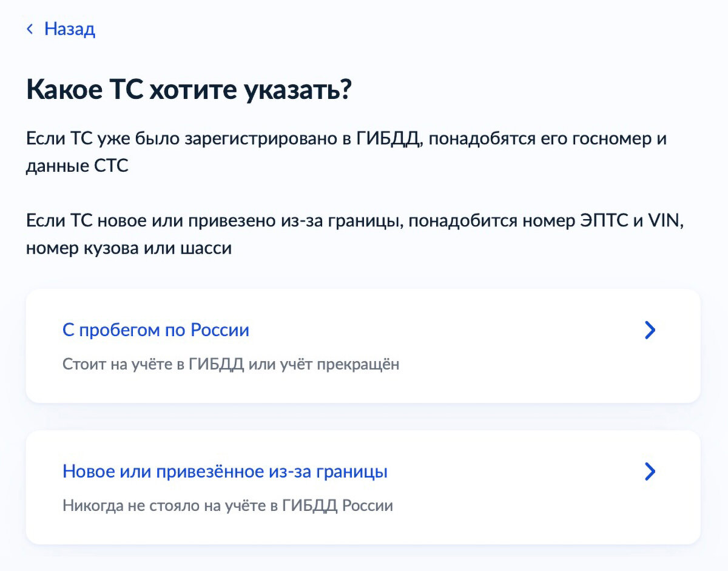Open the arrow on С пробегом по России
Image resolution: width=728 pixels, height=571 pixels.
pos(650,330)
